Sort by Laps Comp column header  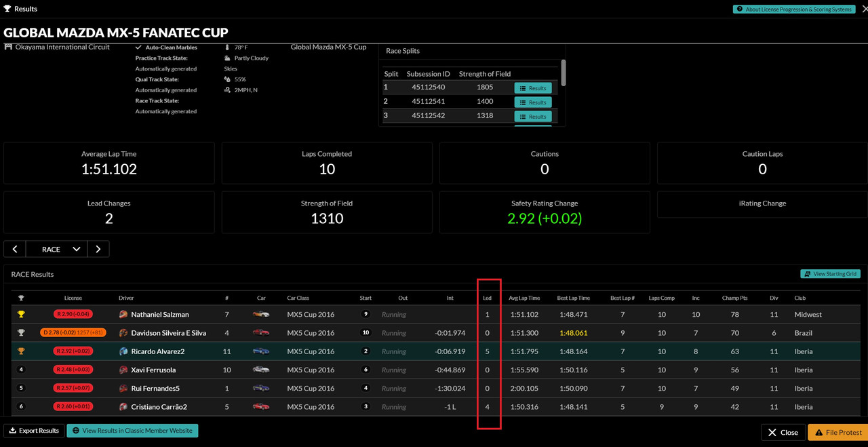click(x=662, y=298)
